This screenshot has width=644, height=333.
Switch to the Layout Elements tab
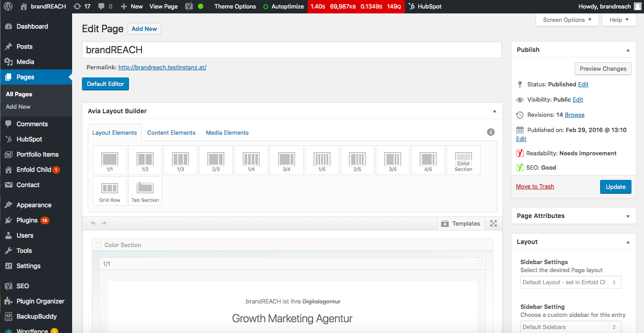click(115, 132)
